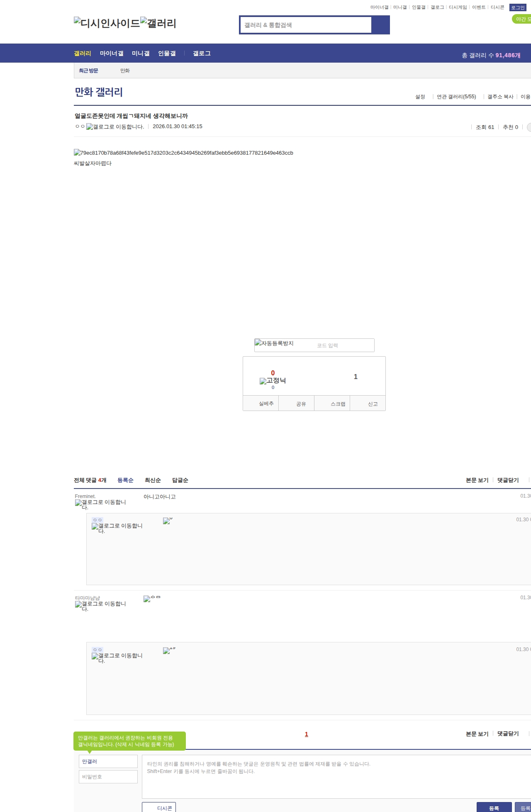Viewport: 531px width, 812px height.
Task: Toggle the green 야간 모드 switch
Action: [521, 19]
